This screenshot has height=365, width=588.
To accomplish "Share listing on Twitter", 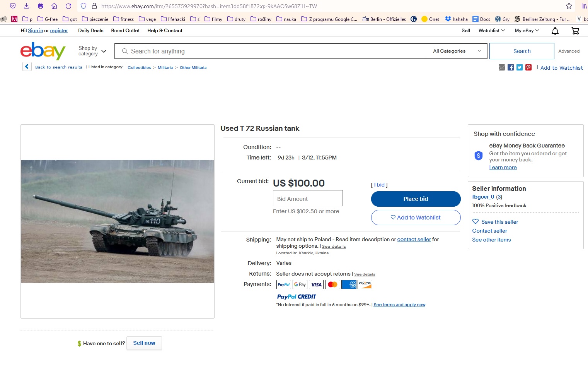I will 520,68.
